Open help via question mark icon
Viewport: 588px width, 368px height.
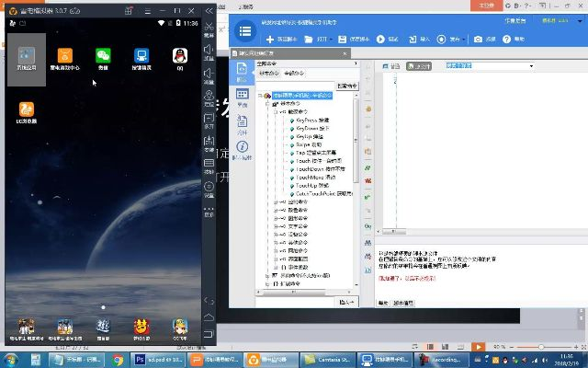pyautogui.click(x=508, y=40)
